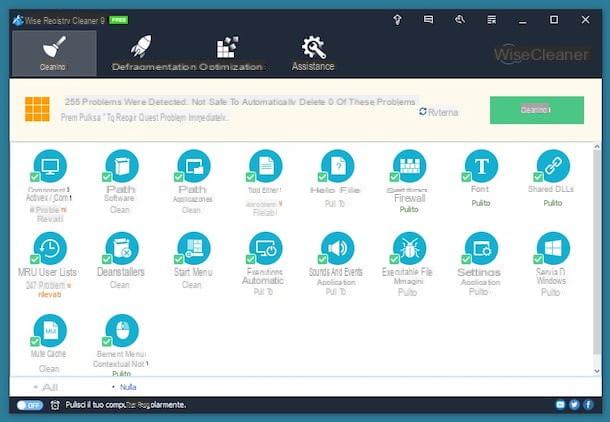Click the alarm clock scheduler icon
The height and width of the screenshot is (422, 610).
point(55,405)
